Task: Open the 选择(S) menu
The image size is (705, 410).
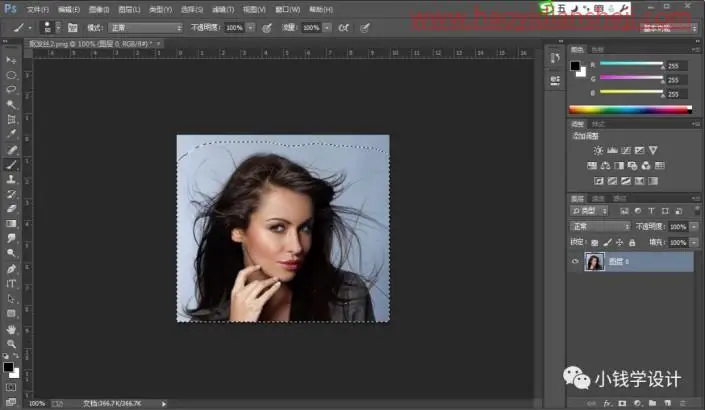Action: [x=192, y=9]
